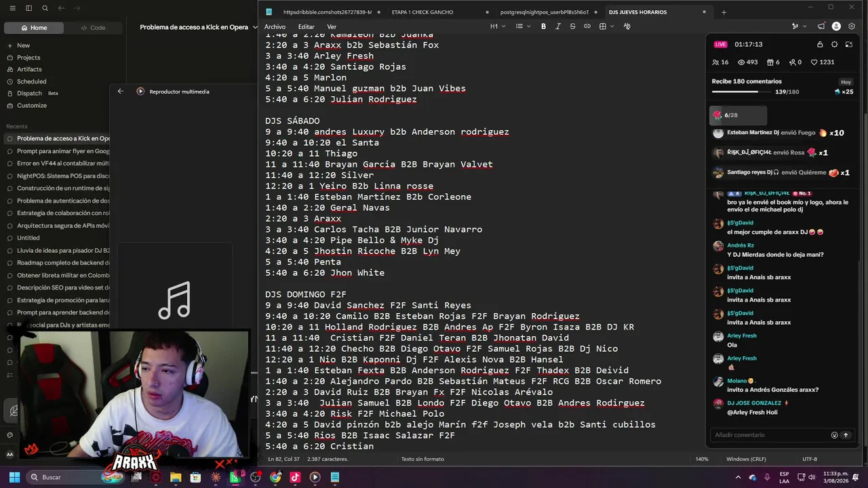The width and height of the screenshot is (868, 488).
Task: Open TikTok from the Windows taskbar
Action: [295, 477]
